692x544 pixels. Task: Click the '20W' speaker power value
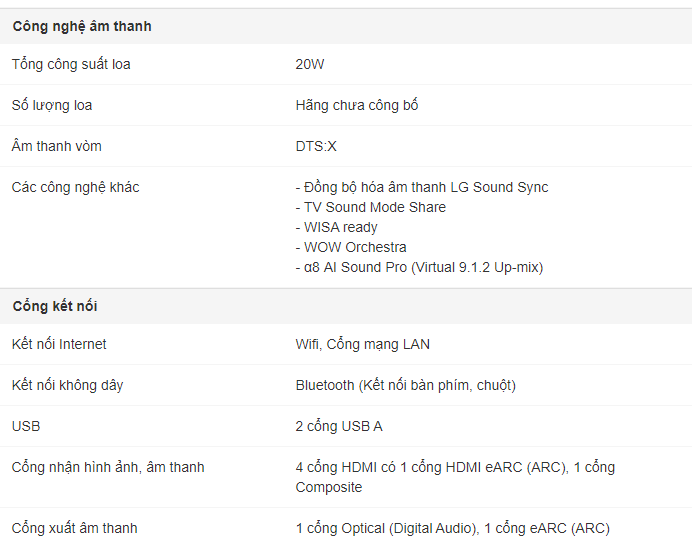coord(310,64)
